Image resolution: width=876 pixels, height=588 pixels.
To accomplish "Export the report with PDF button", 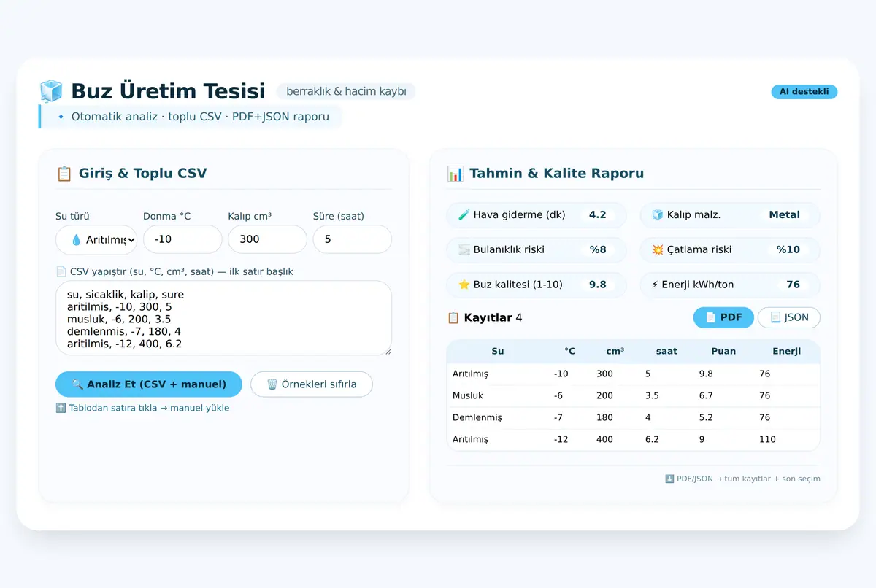I will coord(723,317).
